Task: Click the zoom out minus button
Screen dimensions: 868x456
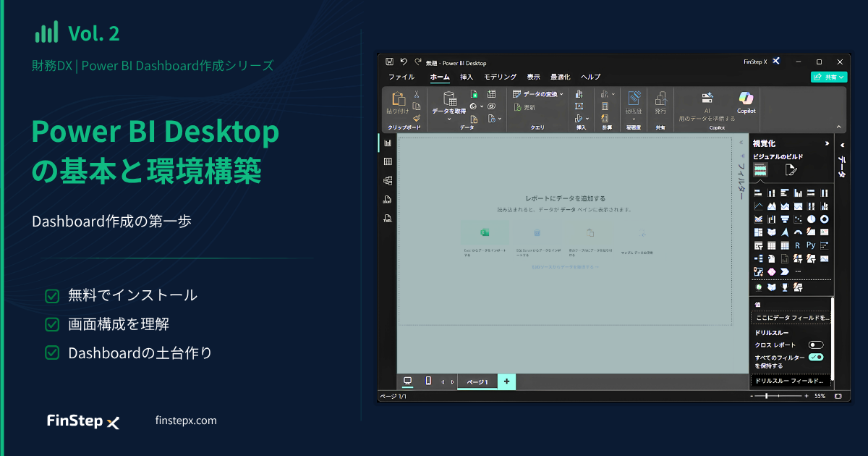Action: coord(752,397)
